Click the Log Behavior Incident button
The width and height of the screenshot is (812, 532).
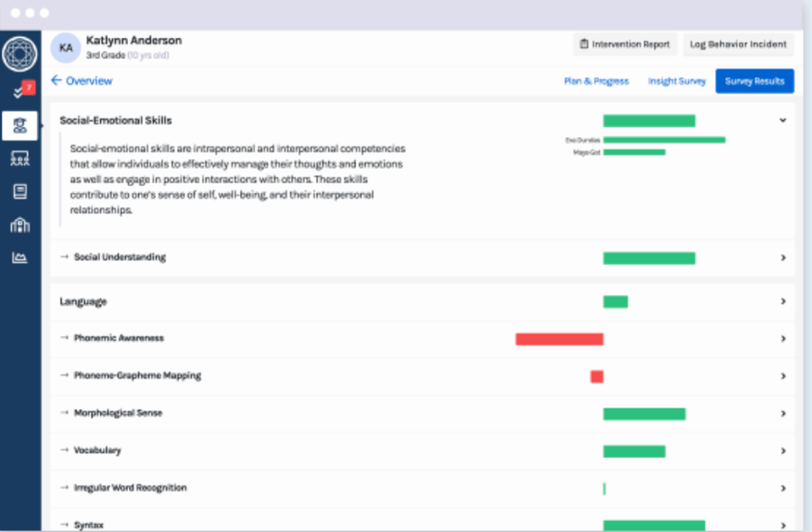pos(738,44)
